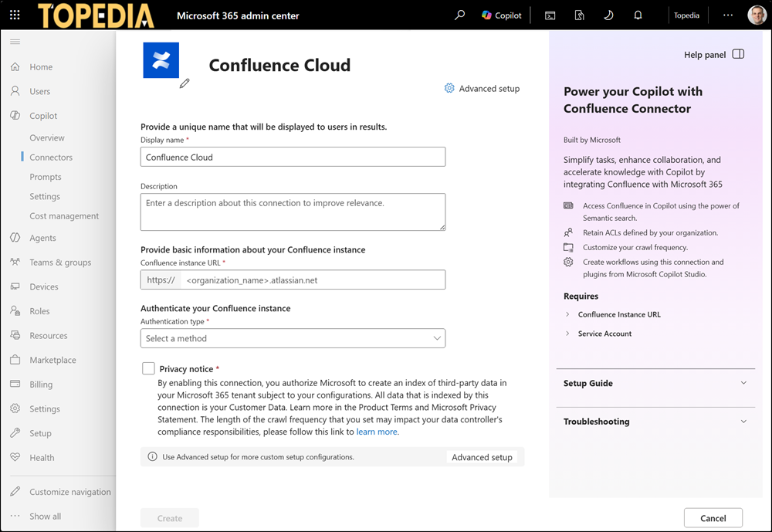Open Settings under Copilot

(x=45, y=196)
